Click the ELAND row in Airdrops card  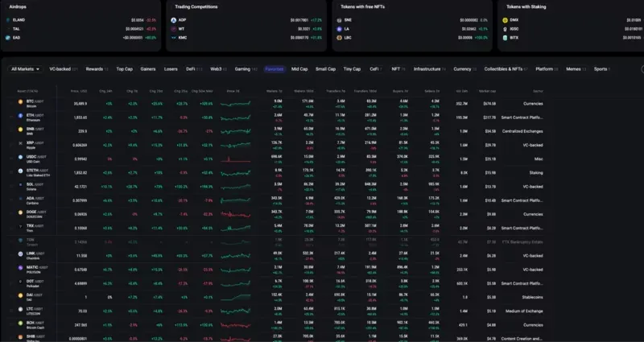[x=80, y=19]
